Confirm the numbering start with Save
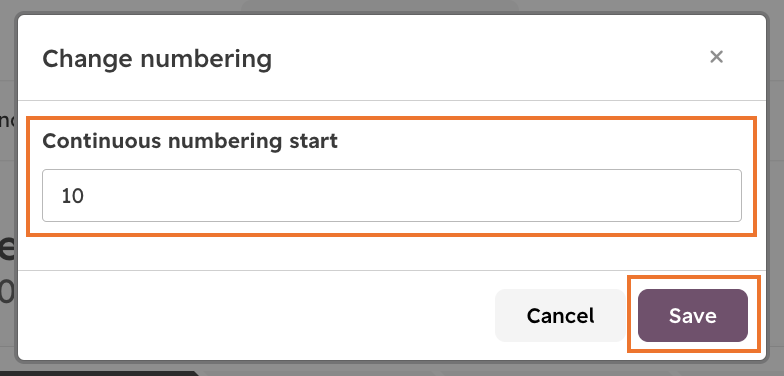This screenshot has width=784, height=376. click(x=692, y=316)
